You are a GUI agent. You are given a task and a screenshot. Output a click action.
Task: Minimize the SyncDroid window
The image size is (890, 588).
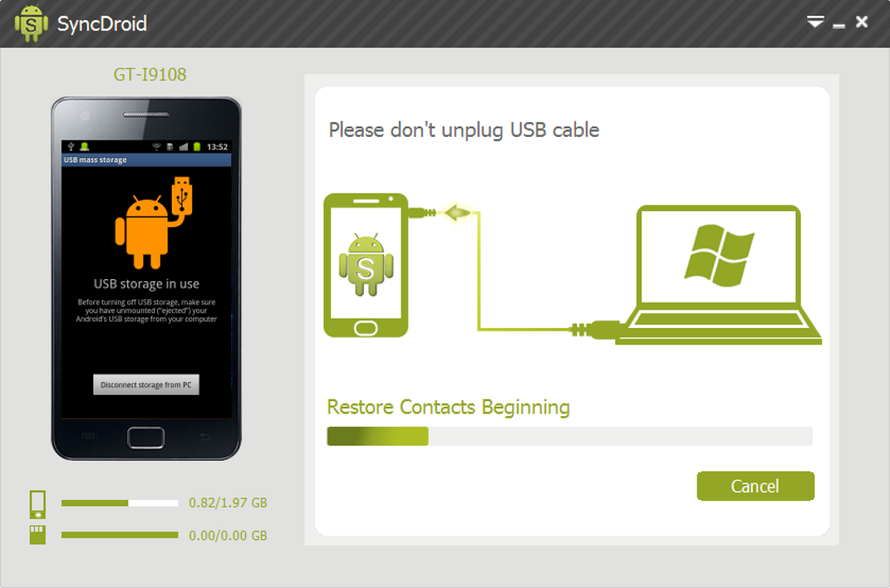pyautogui.click(x=839, y=25)
